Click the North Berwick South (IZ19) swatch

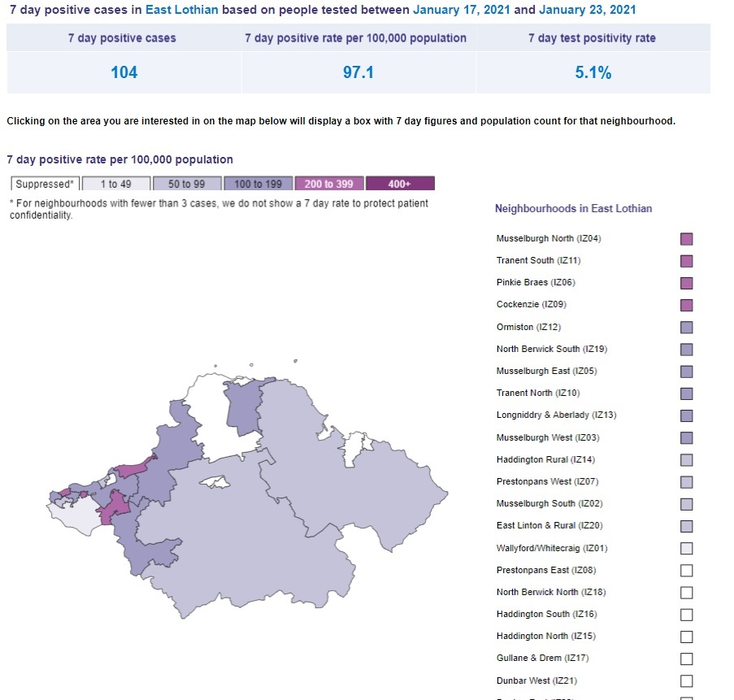pyautogui.click(x=686, y=350)
